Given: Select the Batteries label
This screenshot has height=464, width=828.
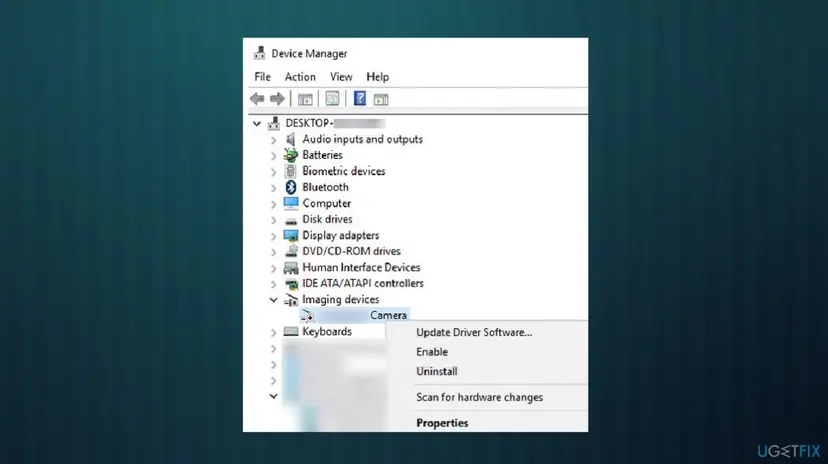Looking at the screenshot, I should pyautogui.click(x=322, y=155).
